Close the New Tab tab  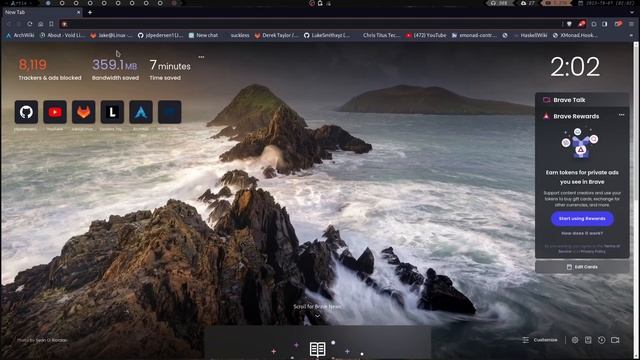pyautogui.click(x=79, y=12)
